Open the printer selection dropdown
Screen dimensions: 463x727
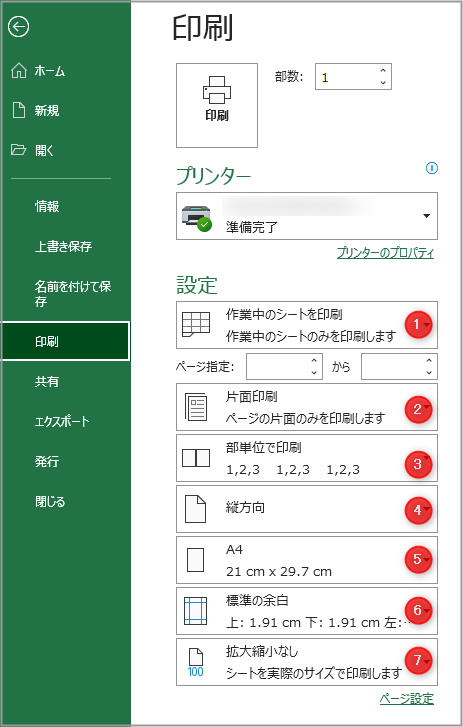click(x=307, y=216)
